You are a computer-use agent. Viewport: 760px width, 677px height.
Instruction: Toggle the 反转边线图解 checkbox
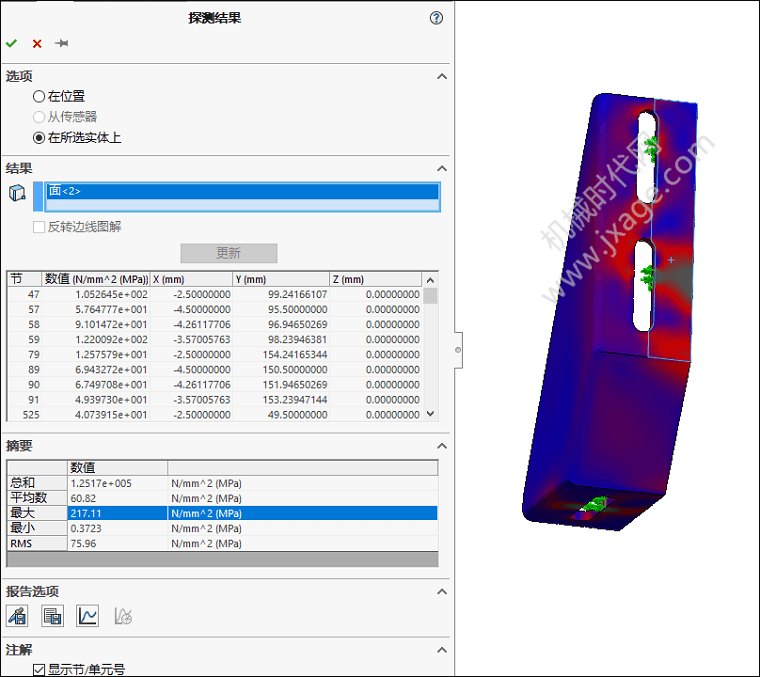click(39, 227)
